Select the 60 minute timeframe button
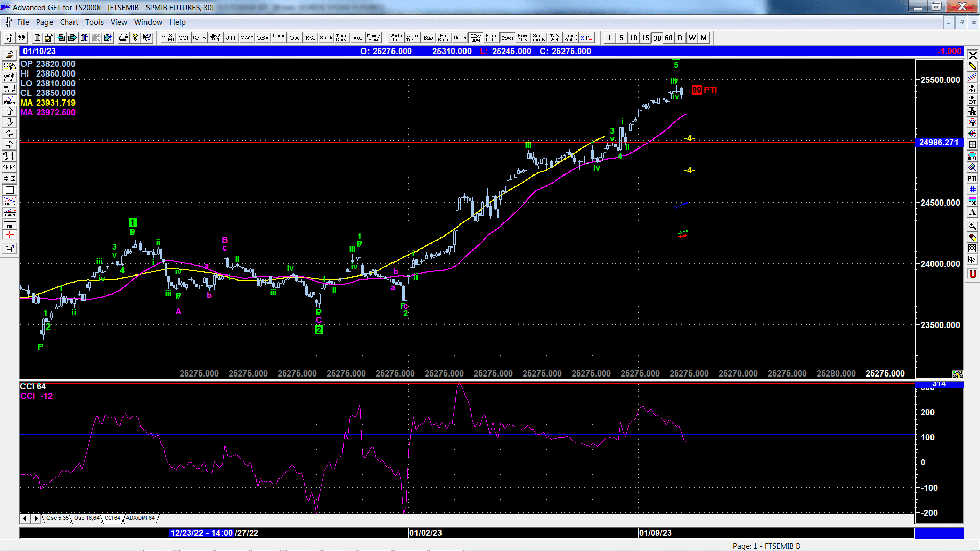The width and height of the screenshot is (980, 551). point(669,38)
